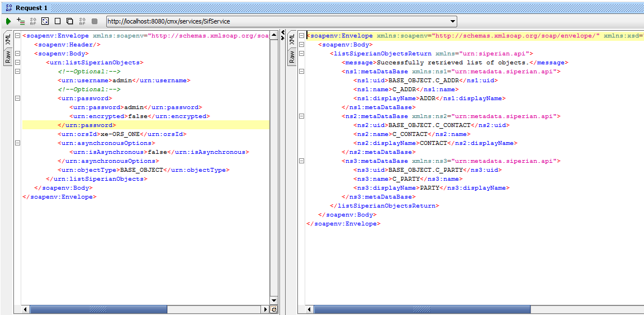Click the urn:username admin line
The height and width of the screenshot is (315, 644).
(x=124, y=81)
